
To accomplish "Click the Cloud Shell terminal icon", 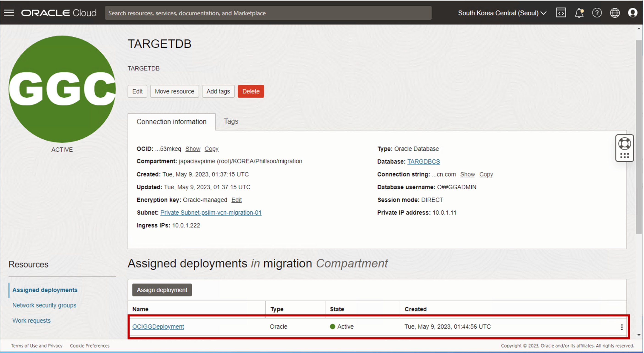I will click(561, 13).
